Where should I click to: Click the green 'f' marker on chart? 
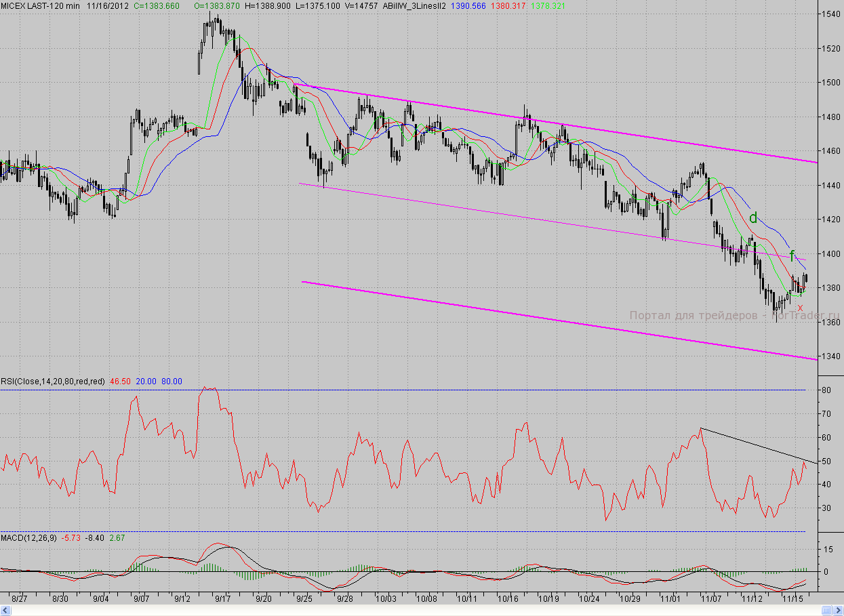(x=792, y=255)
